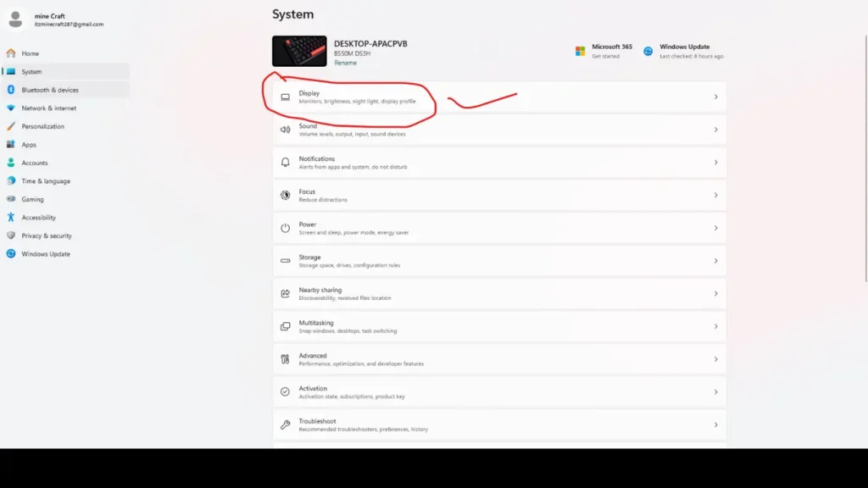Click the Microsoft 365 logo icon
The width and height of the screenshot is (868, 488).
point(581,49)
